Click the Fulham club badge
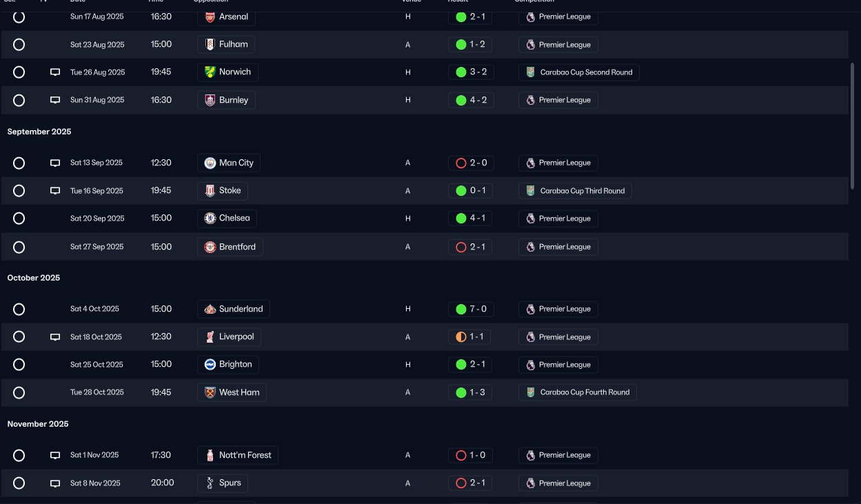This screenshot has width=861, height=504. pyautogui.click(x=210, y=44)
